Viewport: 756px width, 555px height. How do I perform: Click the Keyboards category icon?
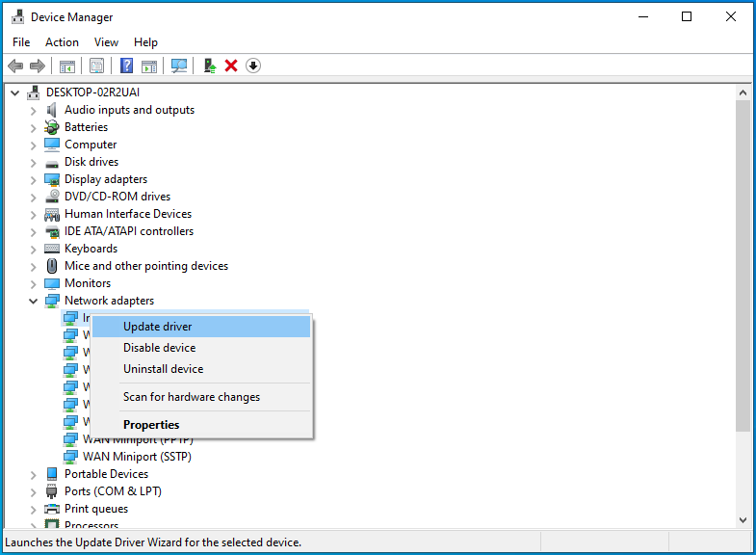(52, 249)
